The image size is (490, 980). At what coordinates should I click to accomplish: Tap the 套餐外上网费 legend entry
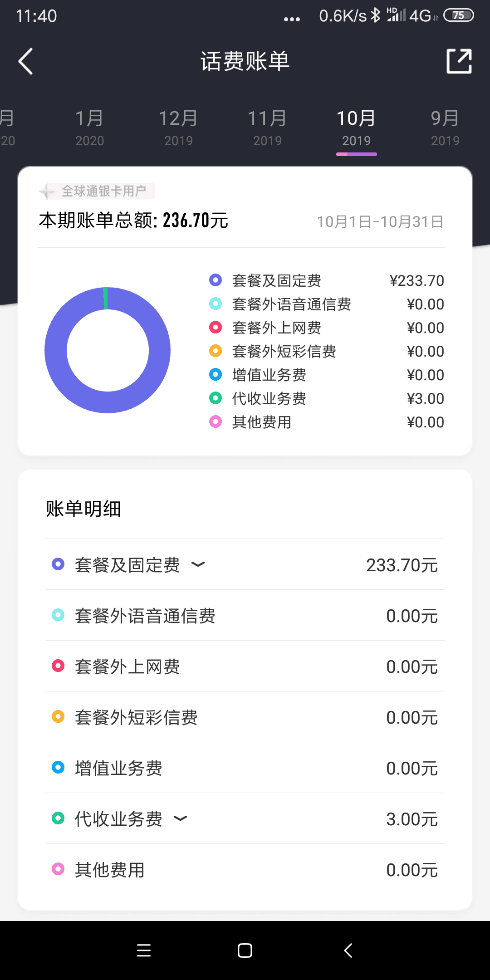pyautogui.click(x=277, y=328)
